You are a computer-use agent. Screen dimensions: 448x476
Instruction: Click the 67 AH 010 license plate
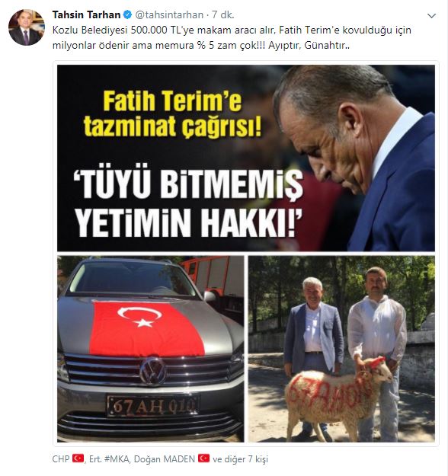[x=152, y=405]
